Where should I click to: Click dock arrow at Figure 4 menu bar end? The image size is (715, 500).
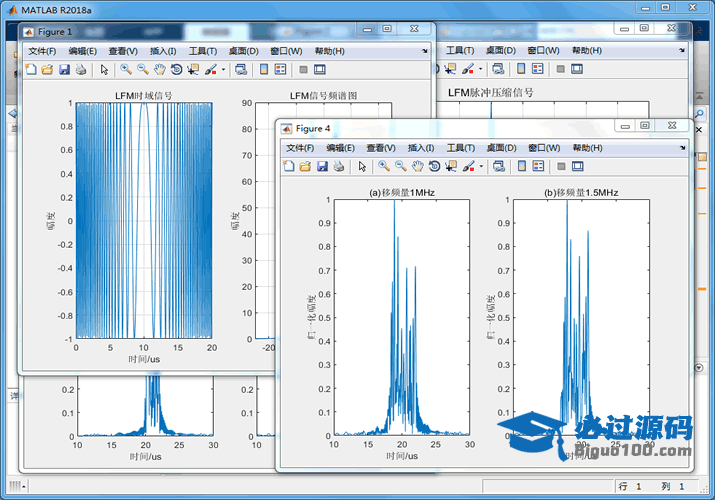(x=681, y=148)
